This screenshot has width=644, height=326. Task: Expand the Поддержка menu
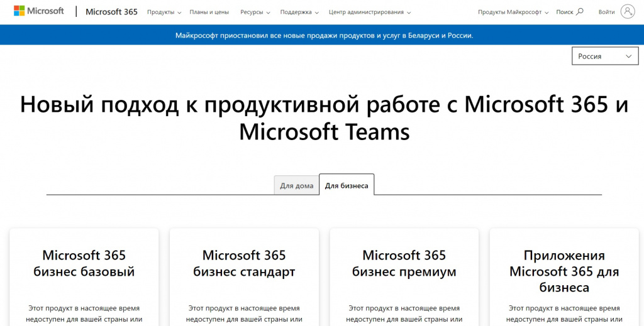click(x=299, y=13)
